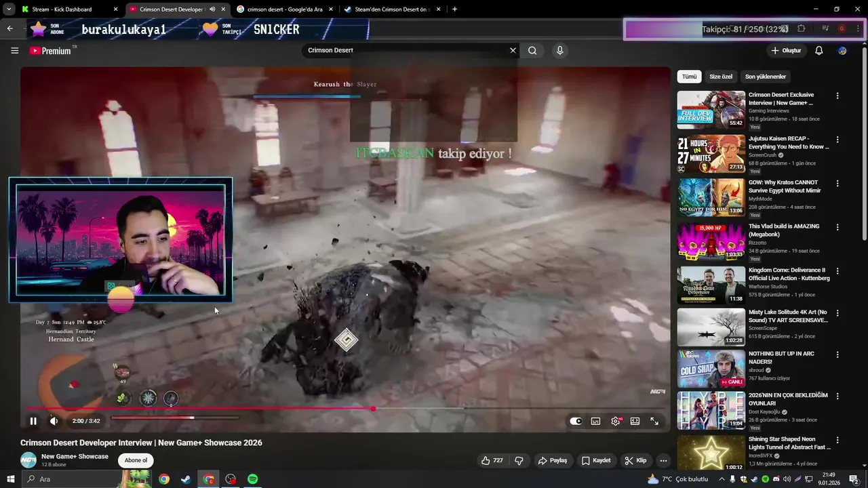Open Shining Star Shaped Neon Lights thumbnail

[x=711, y=453]
